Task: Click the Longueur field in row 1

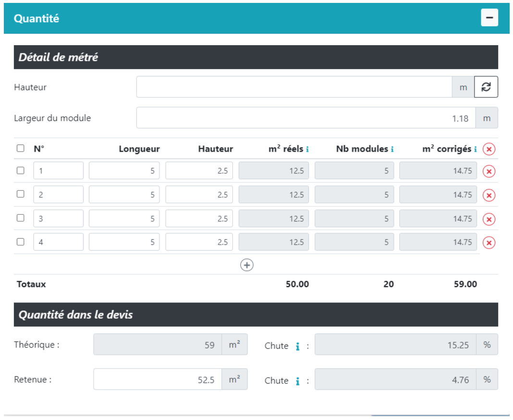Action: pos(124,171)
